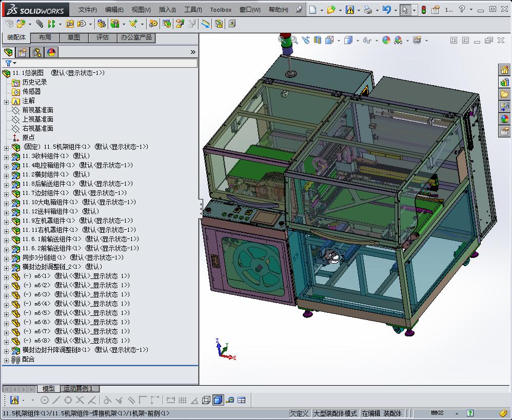512x420 pixels.
Task: Expand the manager pane chevron arrows
Action: click(x=193, y=52)
